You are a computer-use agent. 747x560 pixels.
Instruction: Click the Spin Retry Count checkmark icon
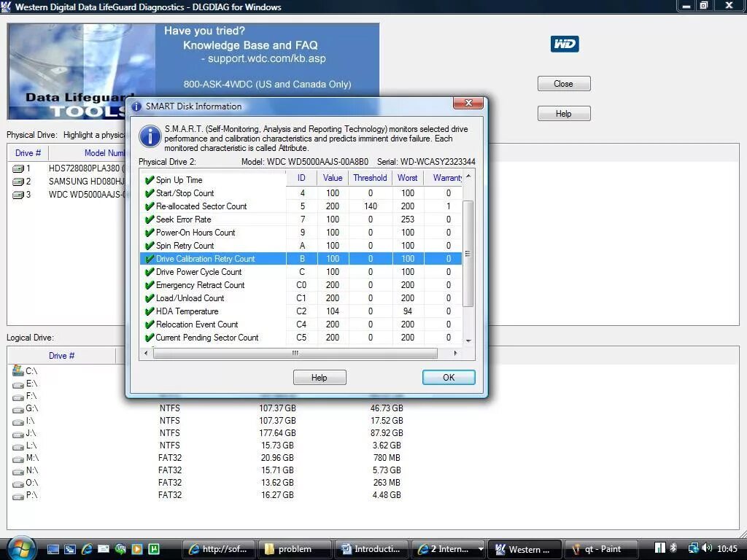(150, 246)
